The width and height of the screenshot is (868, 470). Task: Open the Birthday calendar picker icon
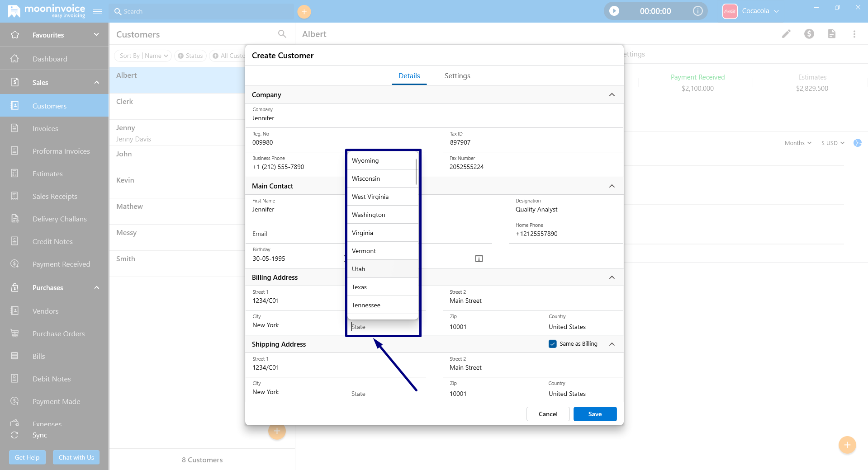coord(479,258)
